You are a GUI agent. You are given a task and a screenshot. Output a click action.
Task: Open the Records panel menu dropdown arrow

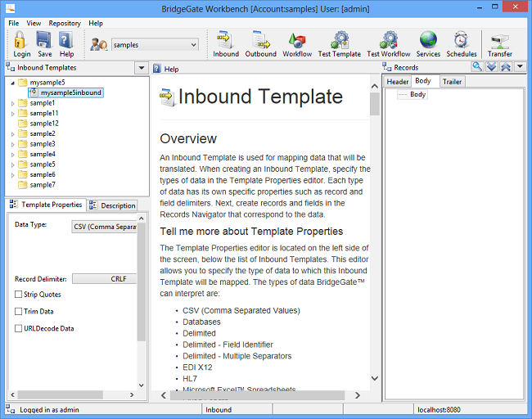pos(520,66)
